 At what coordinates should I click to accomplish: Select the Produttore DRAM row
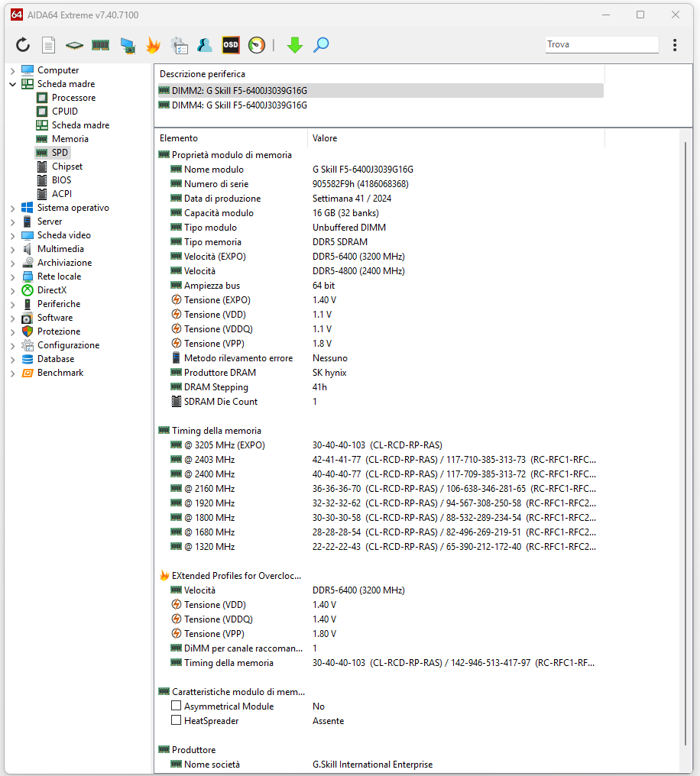coord(381,372)
